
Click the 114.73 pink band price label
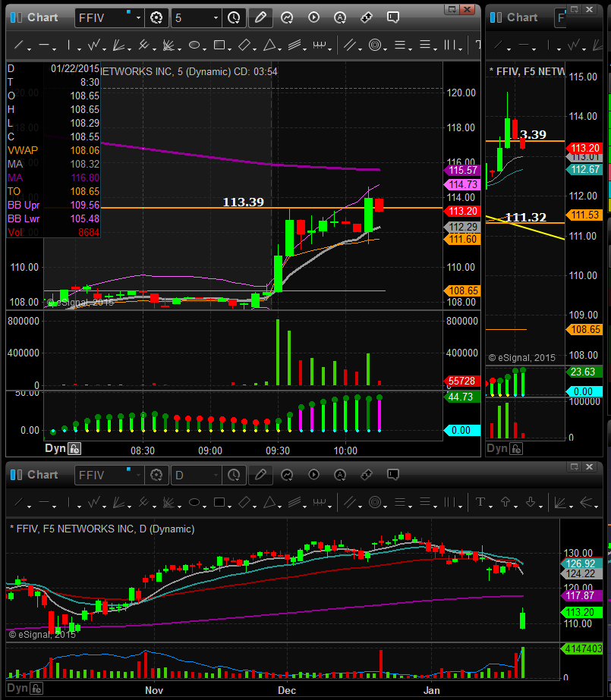pyautogui.click(x=462, y=184)
